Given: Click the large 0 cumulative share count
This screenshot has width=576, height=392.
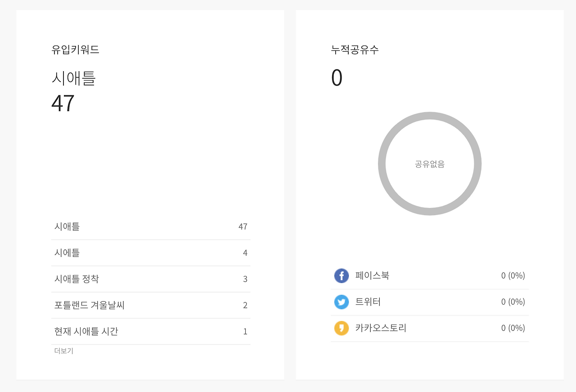Looking at the screenshot, I should tap(337, 78).
